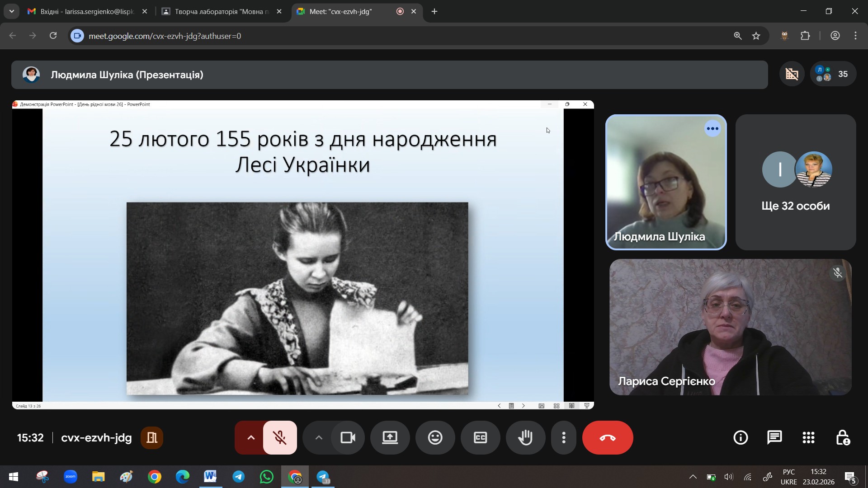The width and height of the screenshot is (868, 488).
Task: Open options on Людмила Шуліка tile
Action: pyautogui.click(x=712, y=129)
